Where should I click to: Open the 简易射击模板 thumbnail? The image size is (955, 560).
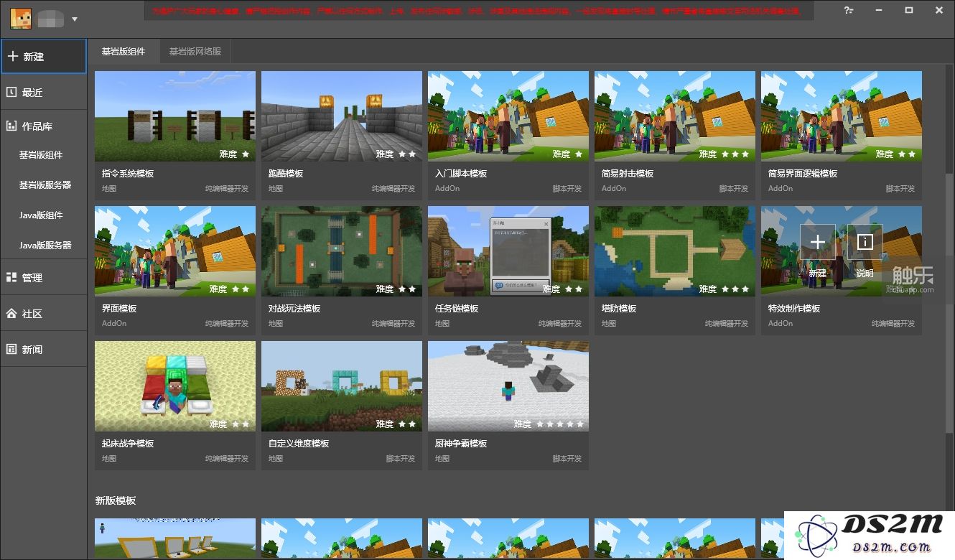[675, 116]
